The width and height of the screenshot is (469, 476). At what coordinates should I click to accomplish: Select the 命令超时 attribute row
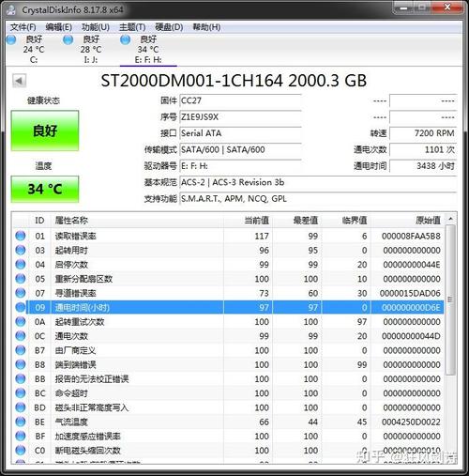click(x=228, y=393)
